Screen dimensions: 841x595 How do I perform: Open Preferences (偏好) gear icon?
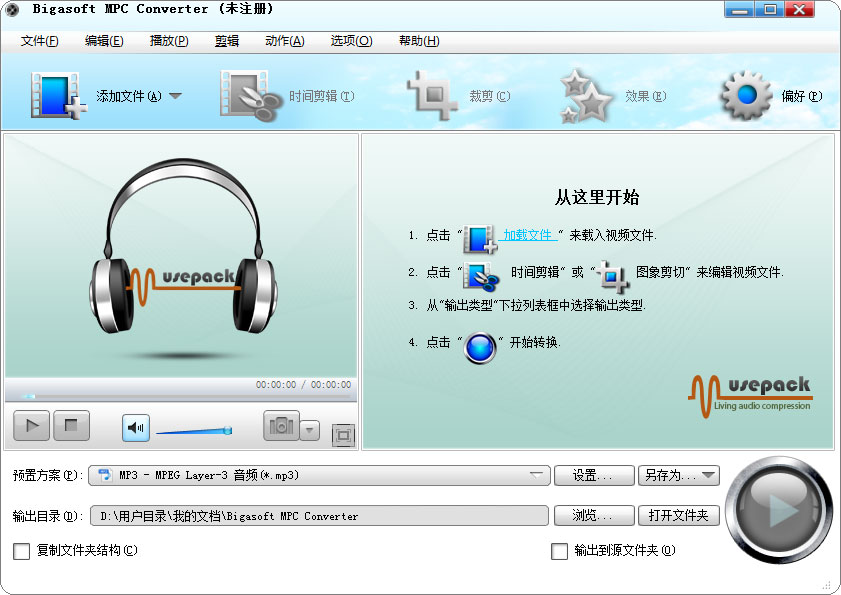(746, 96)
